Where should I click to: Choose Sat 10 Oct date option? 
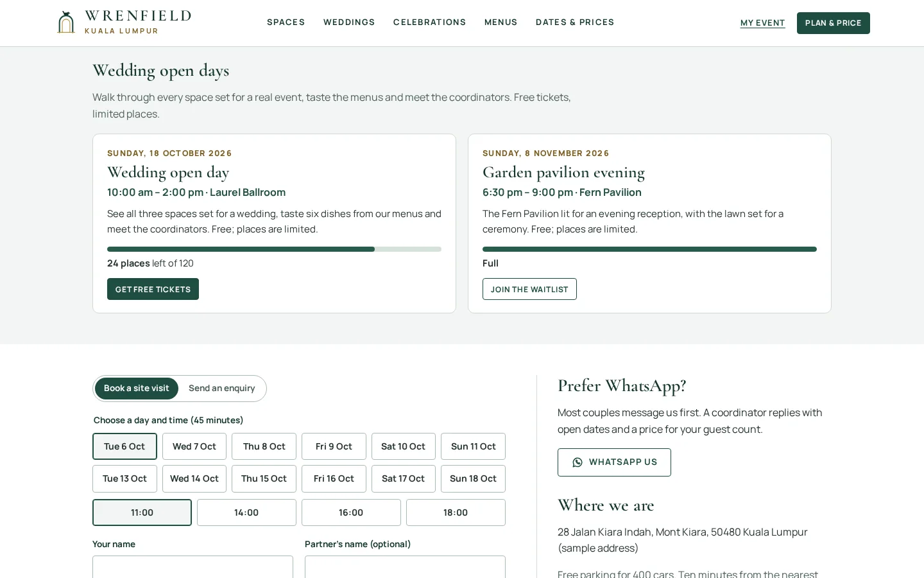(x=404, y=446)
